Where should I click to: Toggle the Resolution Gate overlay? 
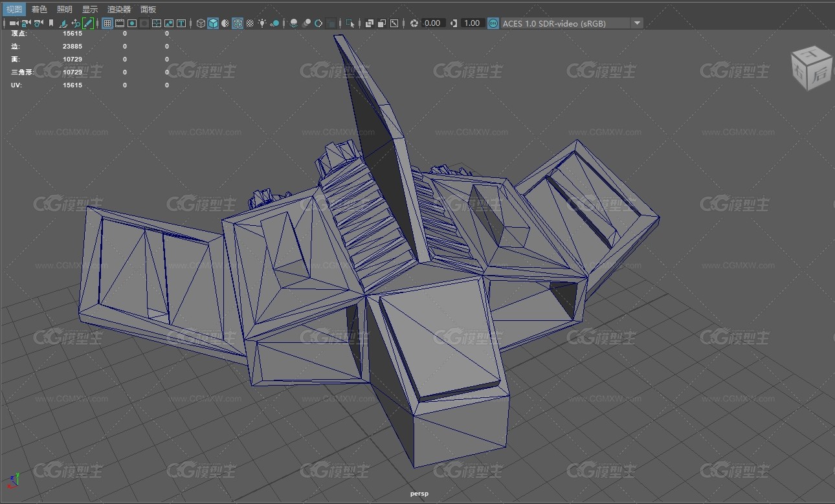pyautogui.click(x=132, y=23)
